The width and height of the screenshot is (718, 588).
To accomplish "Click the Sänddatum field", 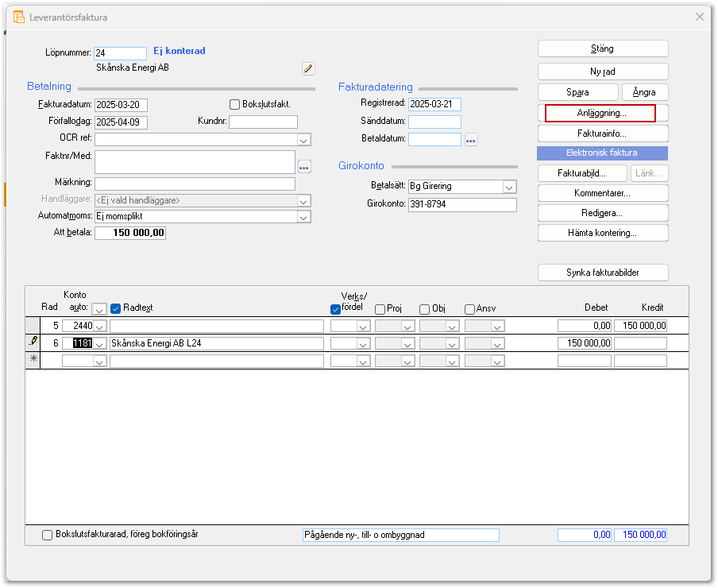I will tap(434, 122).
